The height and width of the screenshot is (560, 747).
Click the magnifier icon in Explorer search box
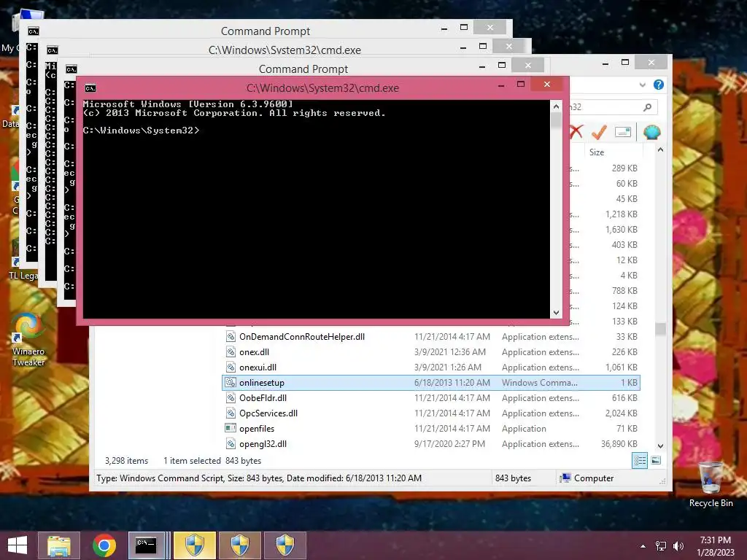[647, 107]
